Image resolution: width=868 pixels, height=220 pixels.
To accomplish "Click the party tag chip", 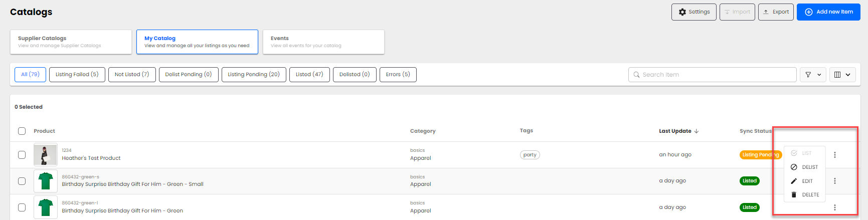I will click(530, 155).
